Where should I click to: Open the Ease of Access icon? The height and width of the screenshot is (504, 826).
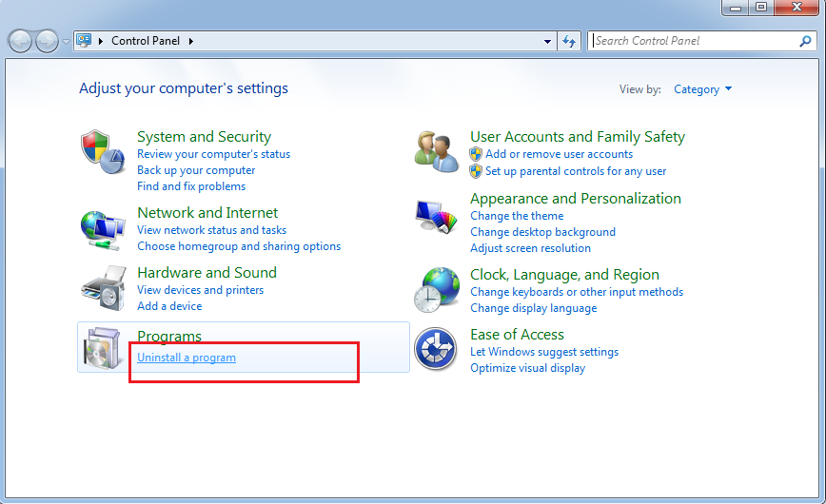[437, 350]
